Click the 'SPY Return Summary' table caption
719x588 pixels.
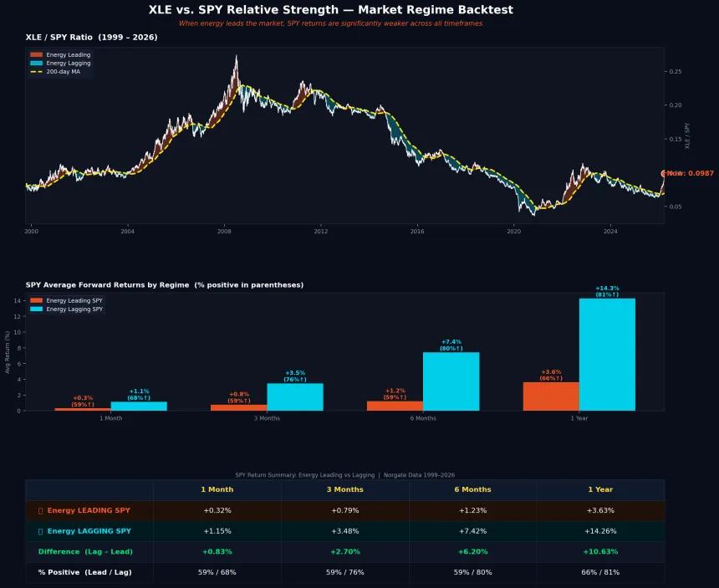click(344, 475)
